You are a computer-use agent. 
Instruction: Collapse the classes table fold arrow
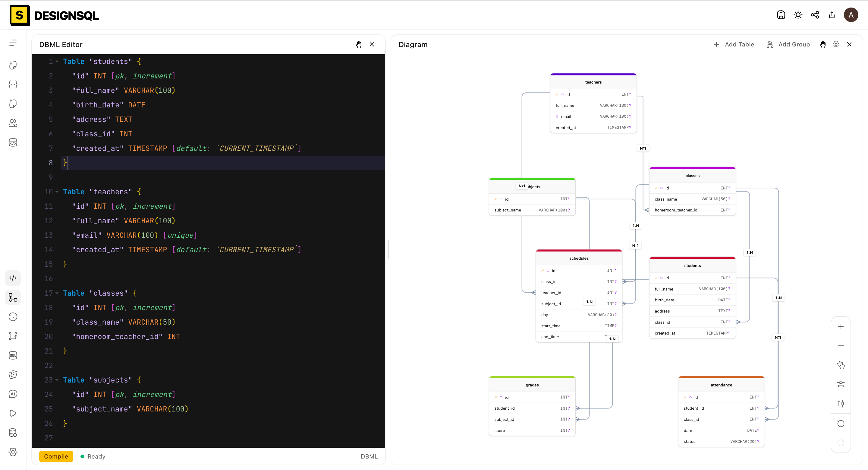pyautogui.click(x=57, y=293)
